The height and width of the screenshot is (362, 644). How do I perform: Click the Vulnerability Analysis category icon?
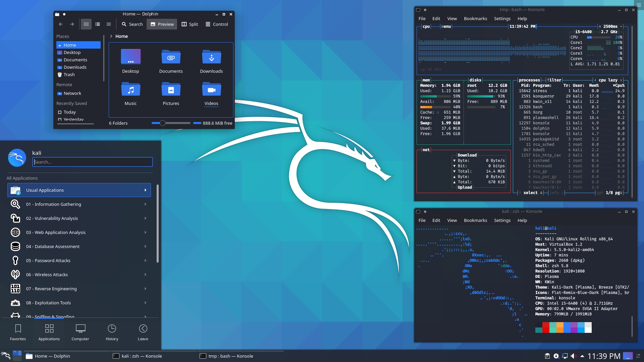point(15,218)
